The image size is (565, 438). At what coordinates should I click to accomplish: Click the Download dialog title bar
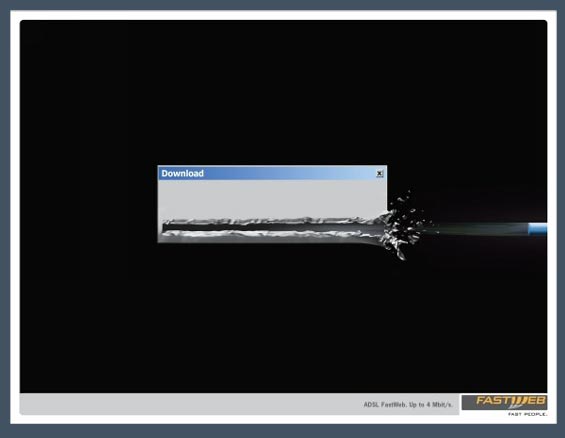(272, 173)
